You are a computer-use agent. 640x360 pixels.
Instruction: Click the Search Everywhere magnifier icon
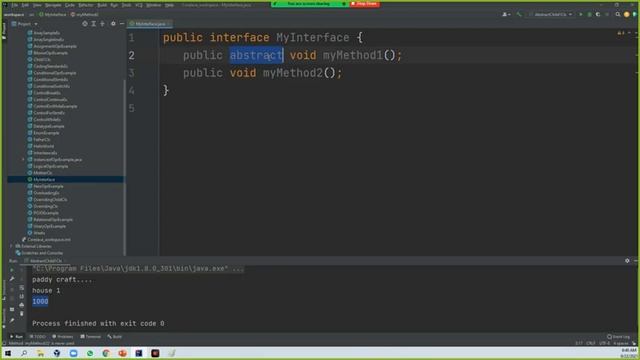(x=618, y=14)
